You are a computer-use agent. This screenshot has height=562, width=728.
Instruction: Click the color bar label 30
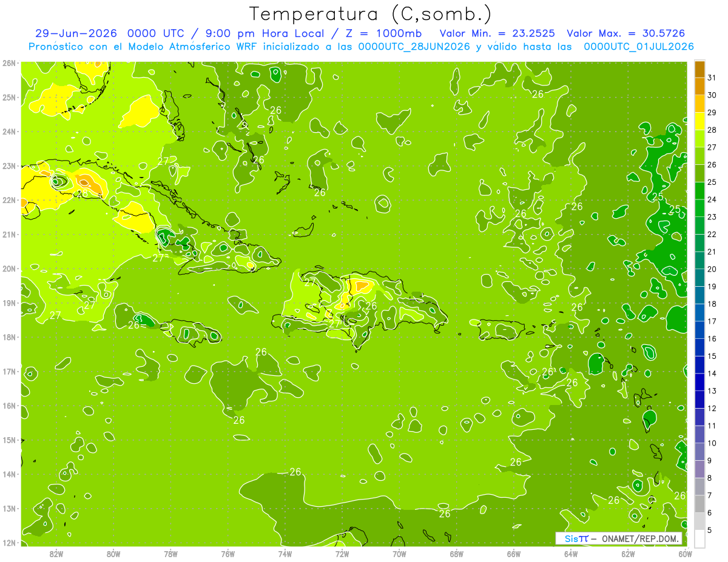coord(712,95)
